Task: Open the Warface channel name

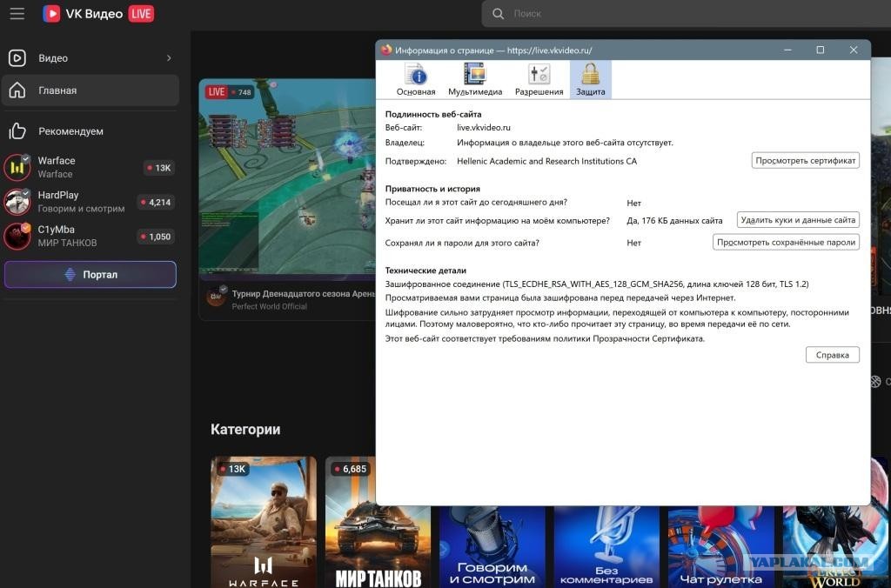Action: click(57, 161)
